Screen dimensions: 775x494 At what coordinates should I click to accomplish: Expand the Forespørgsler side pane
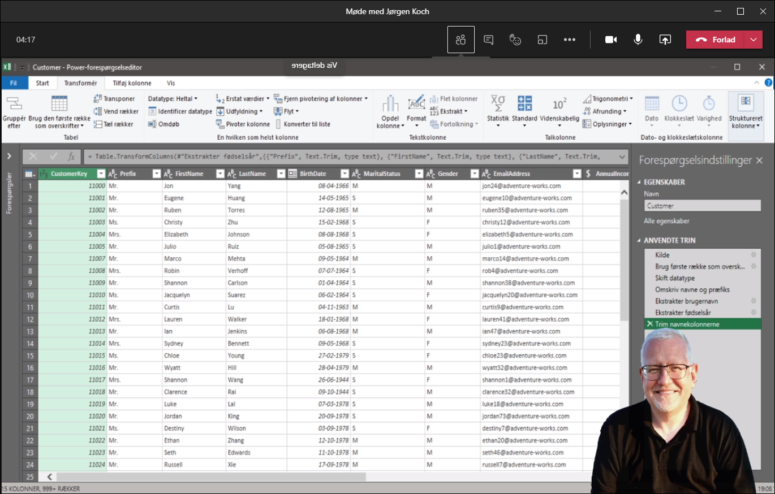point(9,156)
